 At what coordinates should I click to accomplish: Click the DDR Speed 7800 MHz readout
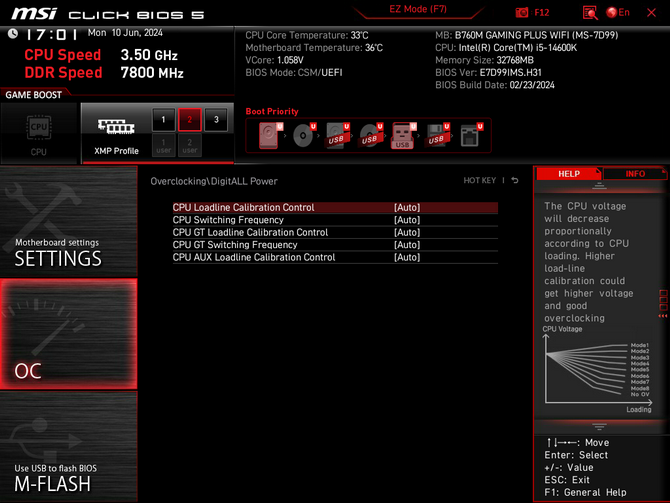tap(104, 73)
